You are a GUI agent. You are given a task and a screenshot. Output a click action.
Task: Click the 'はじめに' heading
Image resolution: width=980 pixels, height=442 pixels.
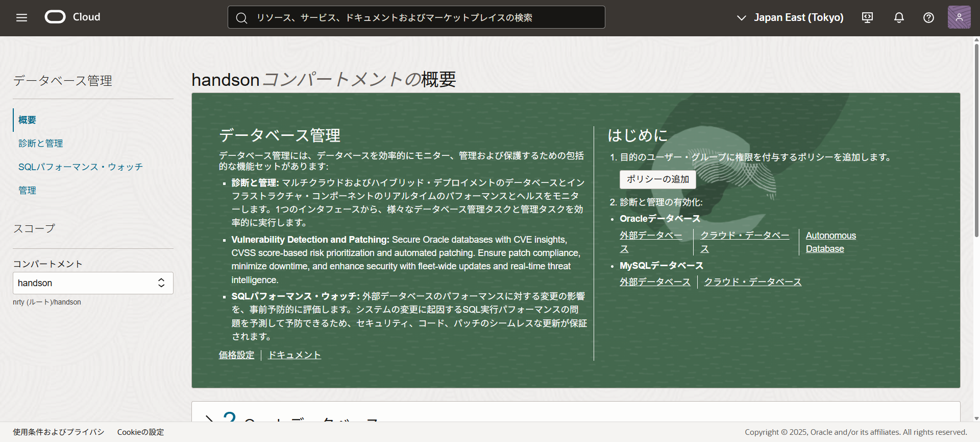point(638,135)
